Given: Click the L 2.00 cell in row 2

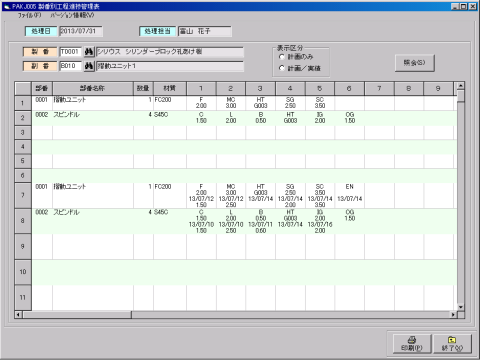Looking at the screenshot, I should (x=231, y=118).
